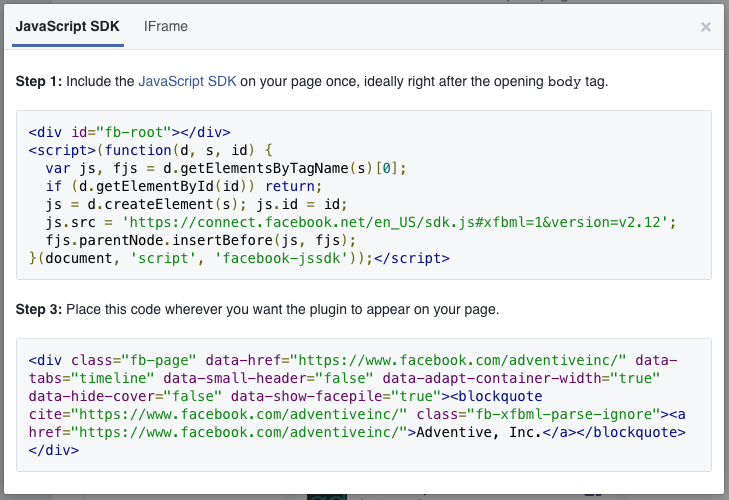Select the JavaScript SDK tab
This screenshot has height=500, width=729.
pos(68,27)
